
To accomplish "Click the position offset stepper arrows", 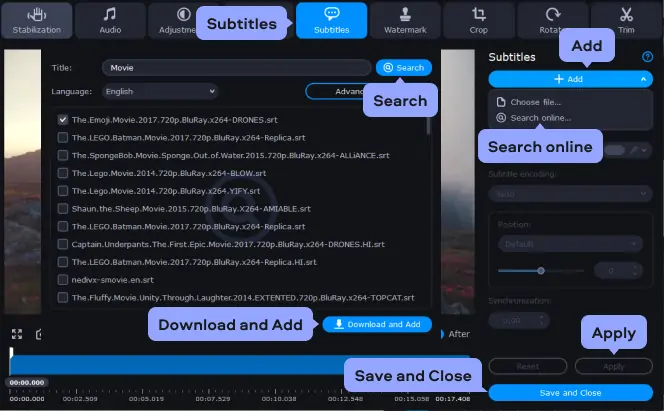I will (635, 270).
